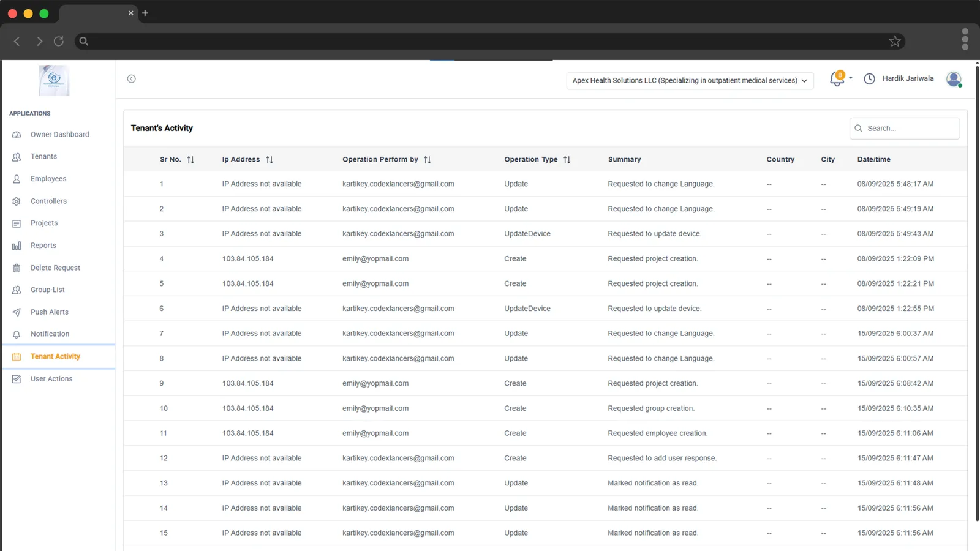Open the user profile avatar
The height and width of the screenshot is (551, 980).
[x=954, y=79]
